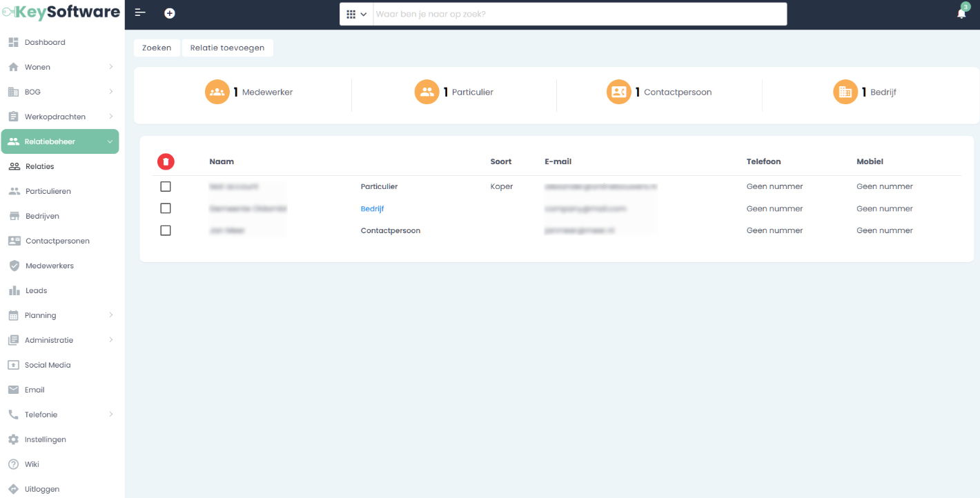Open the search category grid dropdown
The image size is (980, 498).
tap(356, 14)
